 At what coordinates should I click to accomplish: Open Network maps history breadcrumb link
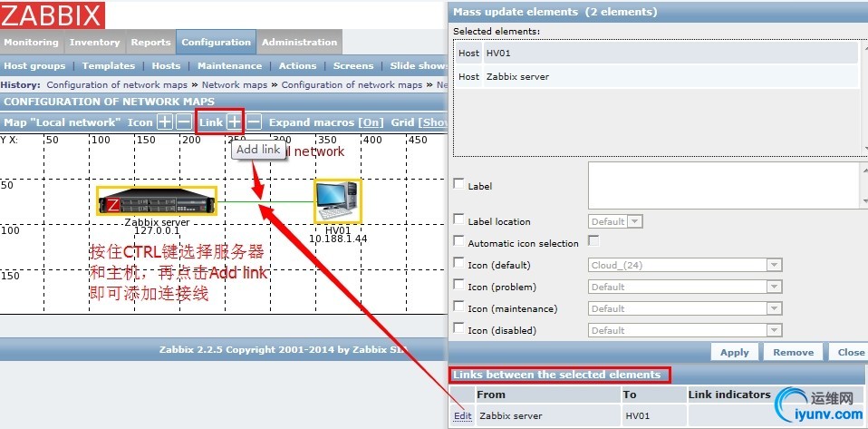point(234,85)
